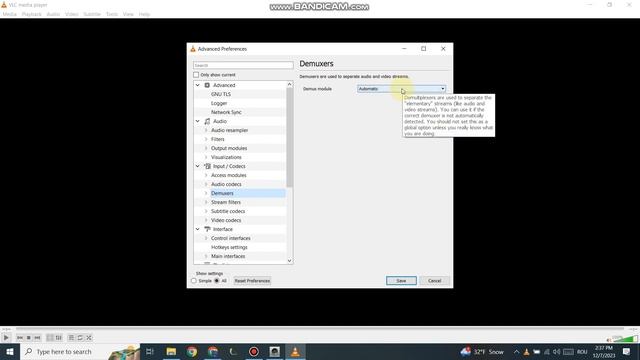Toggle fullscreen video button
Viewport: 640px width, 360px height.
coord(50,338)
